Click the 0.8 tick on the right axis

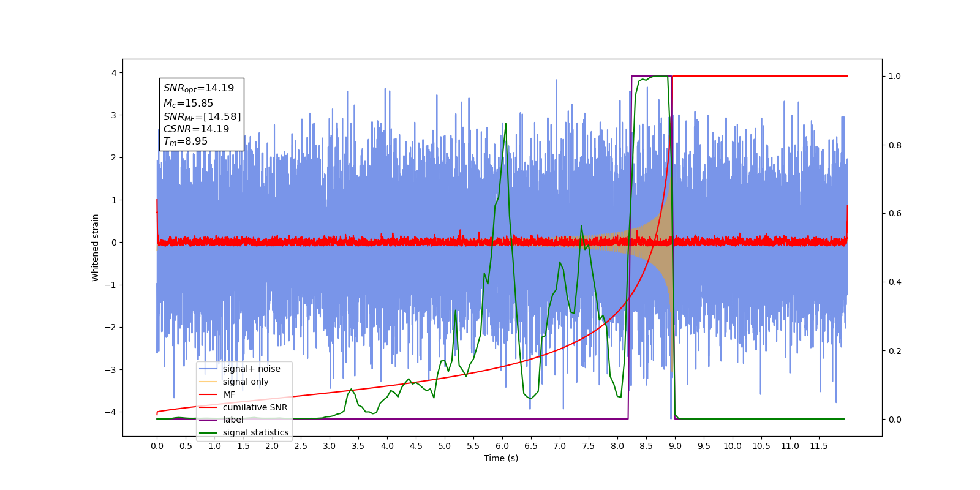895,145
